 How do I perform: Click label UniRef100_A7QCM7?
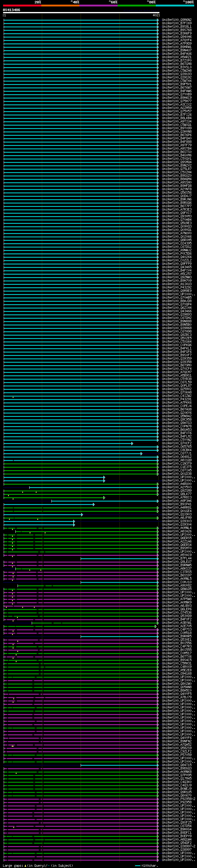[x=177, y=372]
